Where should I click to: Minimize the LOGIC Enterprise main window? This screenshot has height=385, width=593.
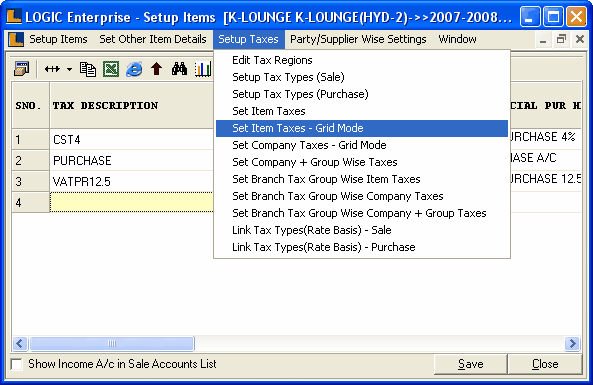[530, 17]
